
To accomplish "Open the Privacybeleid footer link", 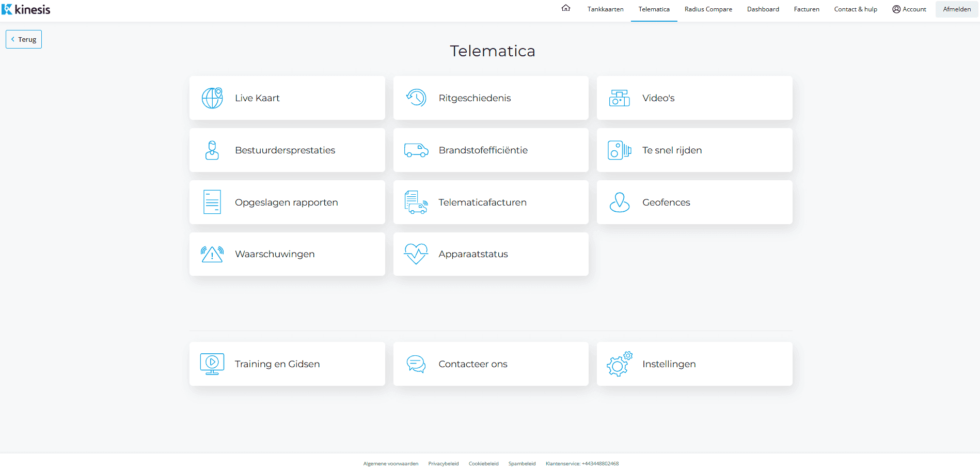I will [443, 464].
